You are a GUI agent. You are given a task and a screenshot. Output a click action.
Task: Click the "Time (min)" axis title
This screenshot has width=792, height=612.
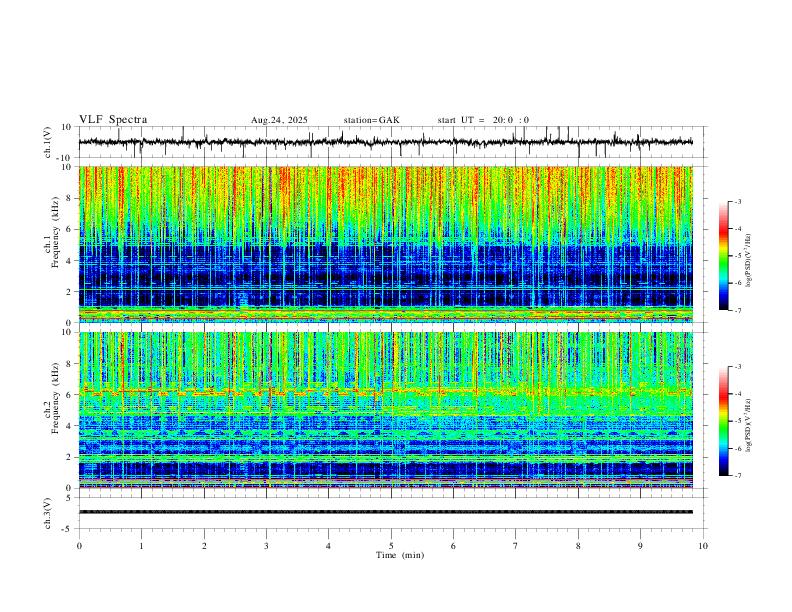400,555
